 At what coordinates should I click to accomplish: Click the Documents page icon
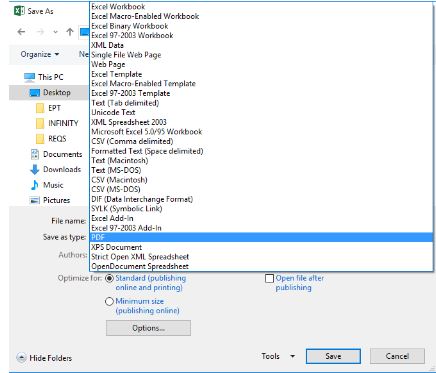pos(34,154)
